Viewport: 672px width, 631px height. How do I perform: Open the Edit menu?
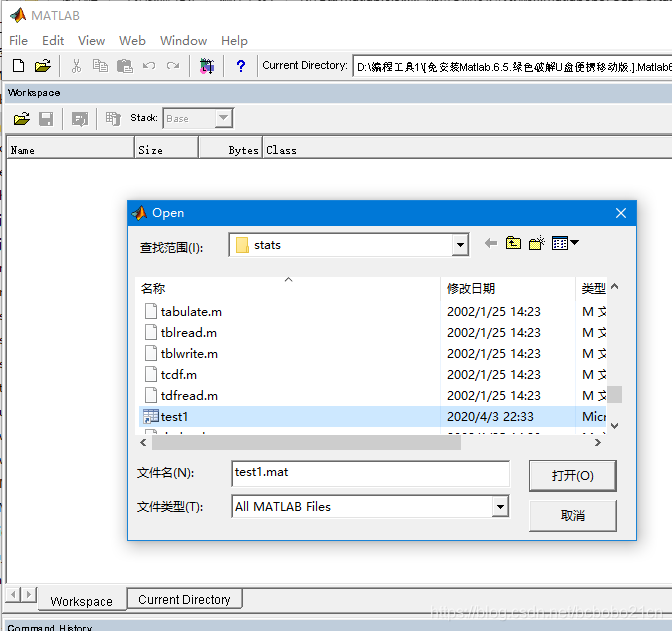tap(53, 41)
